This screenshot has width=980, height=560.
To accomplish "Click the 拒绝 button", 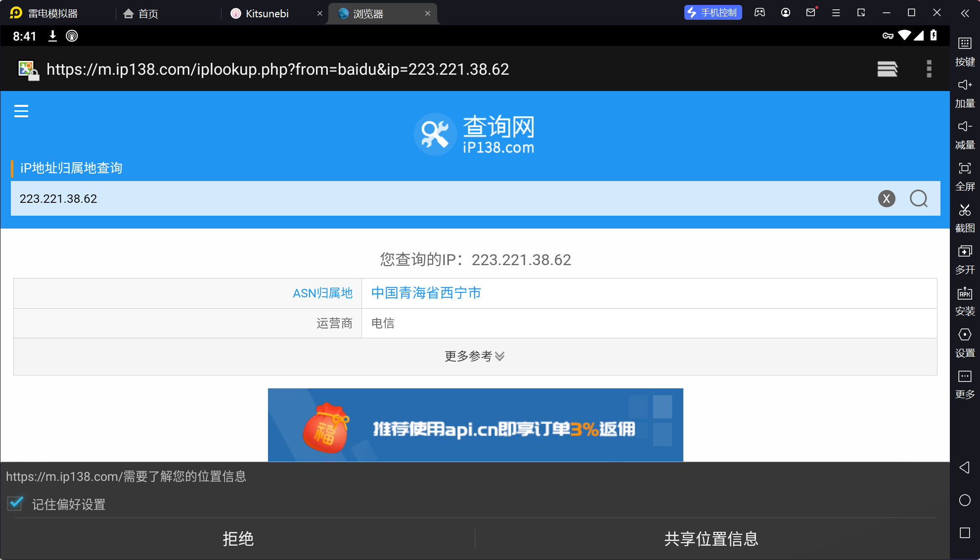I will coord(238,539).
